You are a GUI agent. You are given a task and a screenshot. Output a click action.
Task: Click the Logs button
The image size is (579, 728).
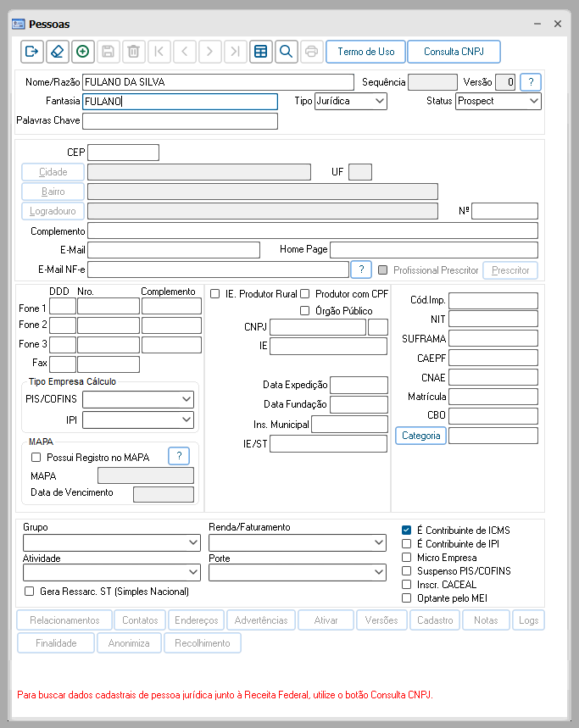pyautogui.click(x=528, y=620)
